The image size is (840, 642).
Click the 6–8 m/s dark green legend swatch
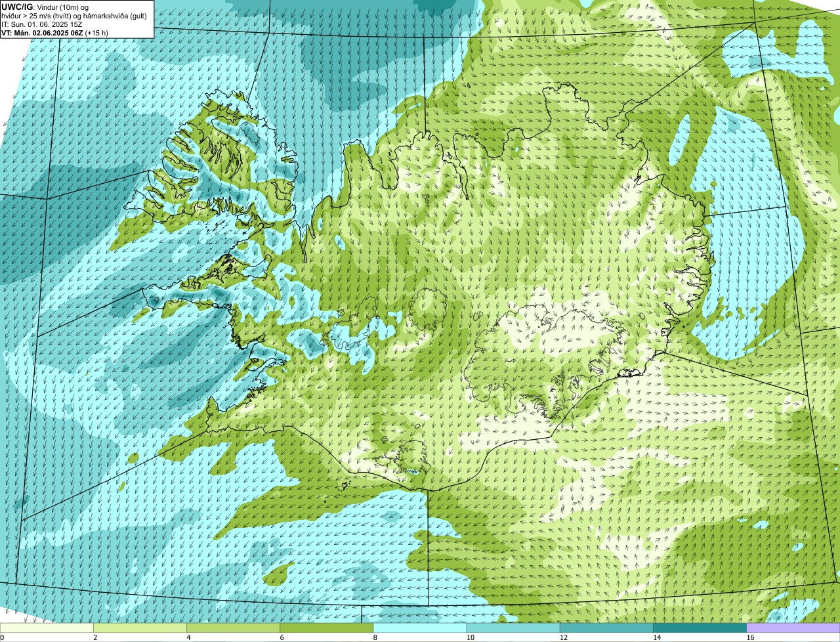point(327,628)
